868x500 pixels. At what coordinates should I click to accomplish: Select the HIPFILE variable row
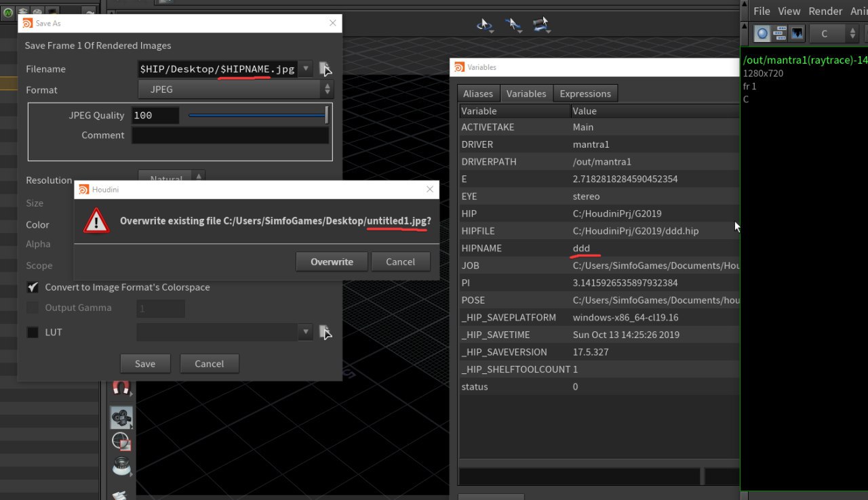(x=599, y=231)
